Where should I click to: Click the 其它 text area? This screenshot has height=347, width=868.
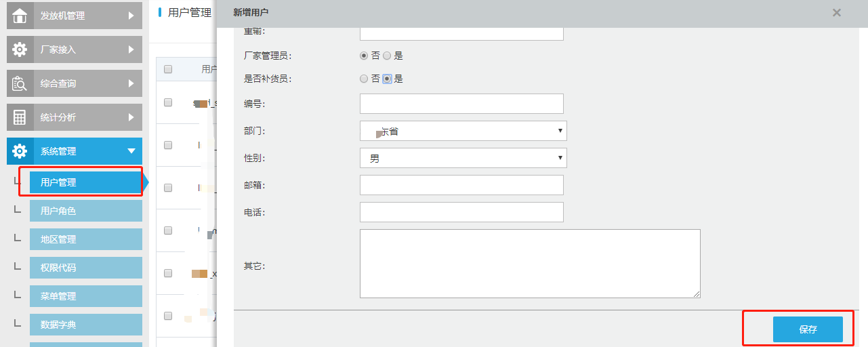pos(529,264)
